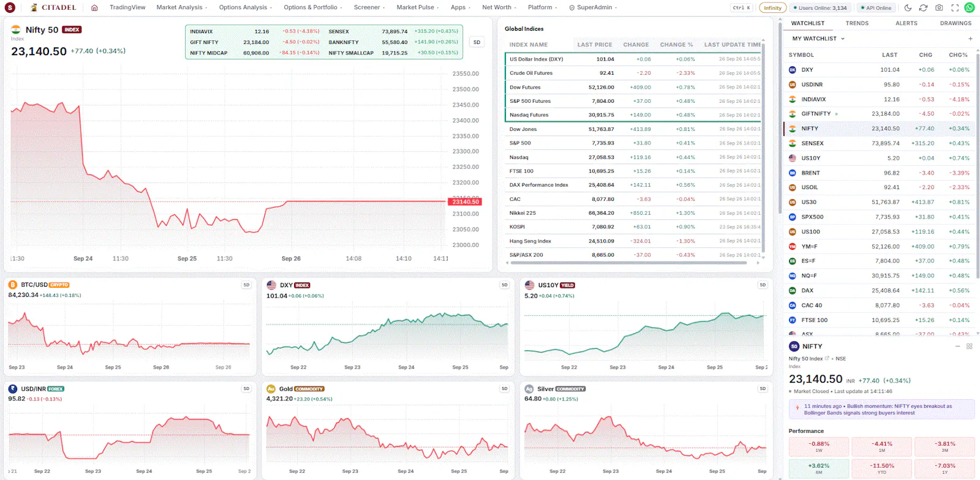
Task: Open Nifty 50 Index external link icon
Action: tap(827, 359)
